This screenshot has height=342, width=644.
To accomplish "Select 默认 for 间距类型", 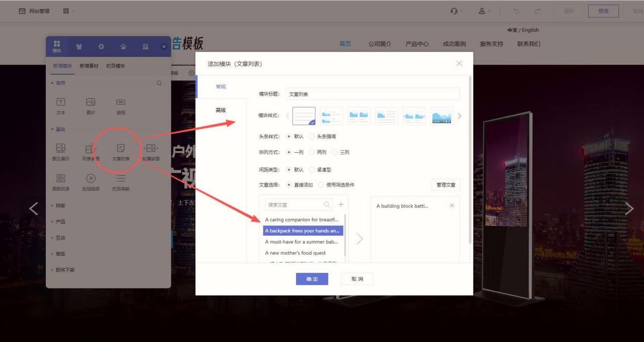I will click(x=295, y=169).
